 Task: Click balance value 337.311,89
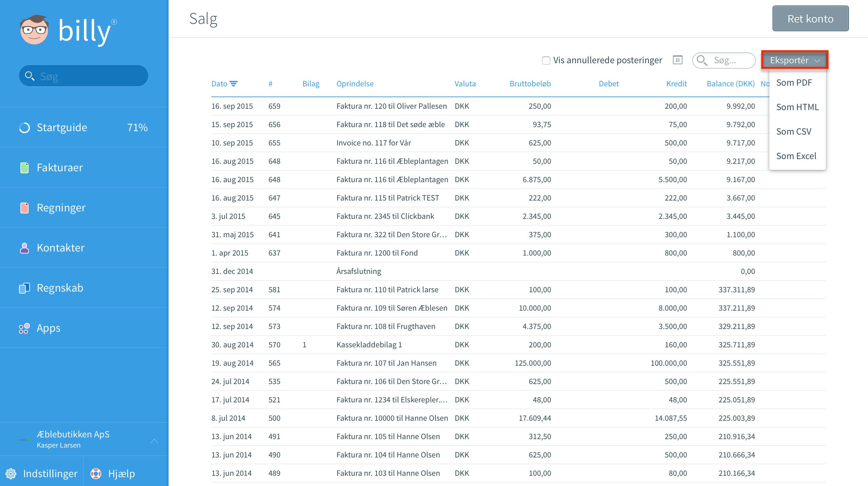[x=736, y=290]
